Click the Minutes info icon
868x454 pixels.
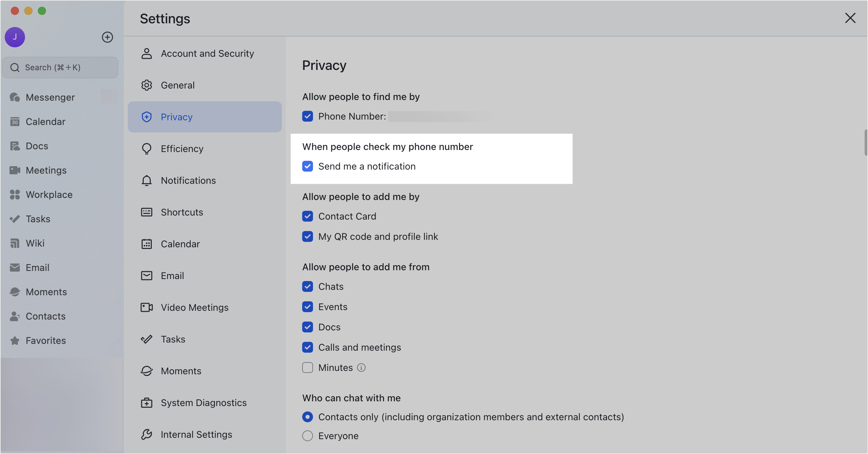(x=361, y=368)
